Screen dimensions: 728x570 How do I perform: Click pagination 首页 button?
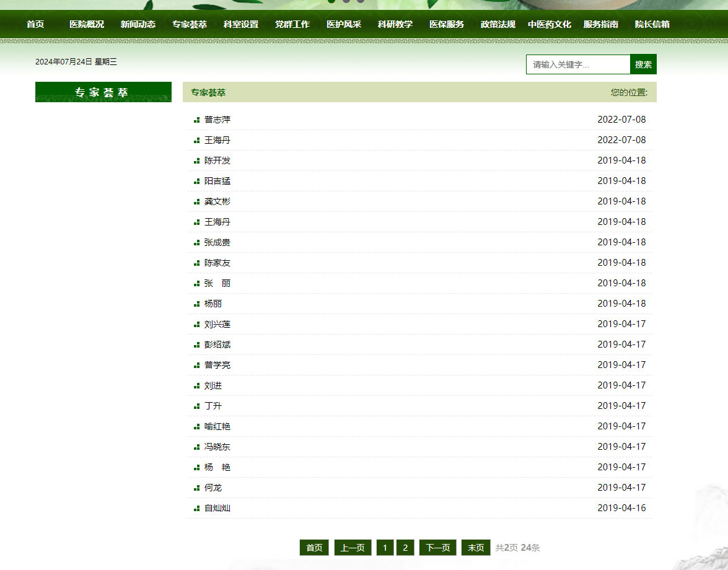(x=314, y=548)
